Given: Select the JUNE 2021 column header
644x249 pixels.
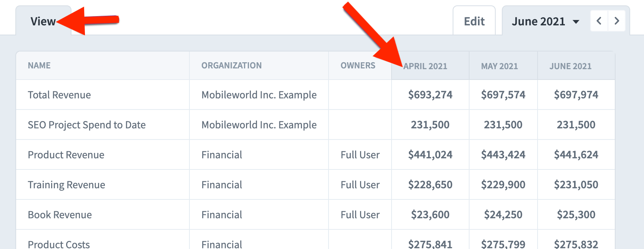Looking at the screenshot, I should point(571,66).
